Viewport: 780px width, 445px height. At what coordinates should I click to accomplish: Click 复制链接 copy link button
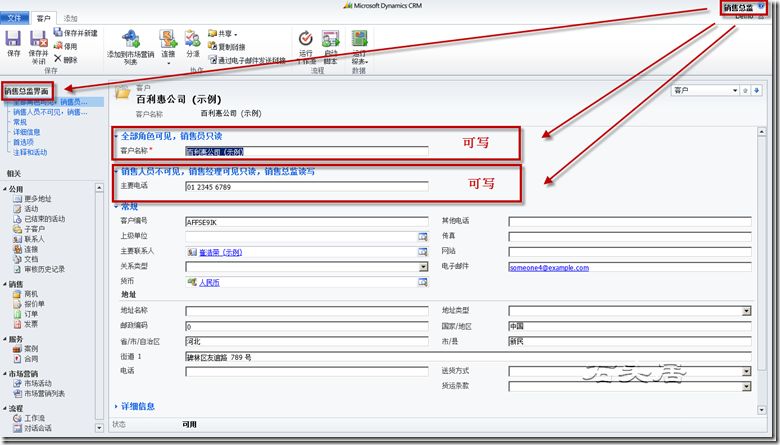click(227, 47)
